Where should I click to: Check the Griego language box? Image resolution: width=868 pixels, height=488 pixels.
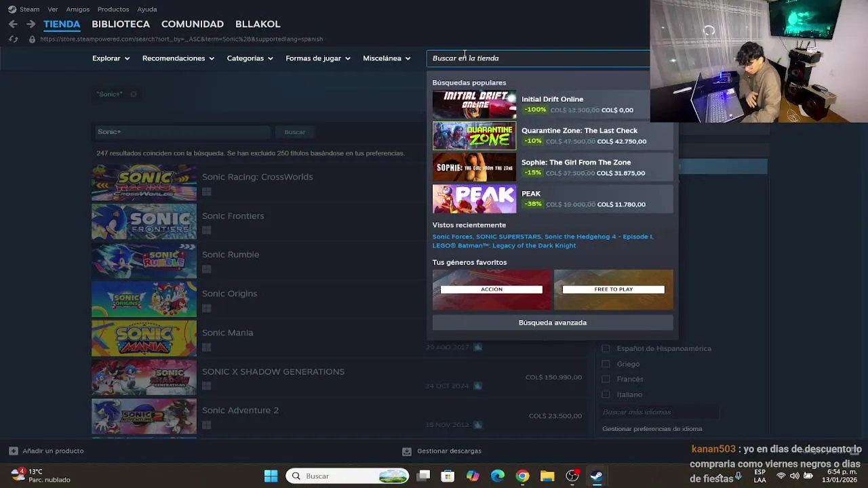[606, 364]
